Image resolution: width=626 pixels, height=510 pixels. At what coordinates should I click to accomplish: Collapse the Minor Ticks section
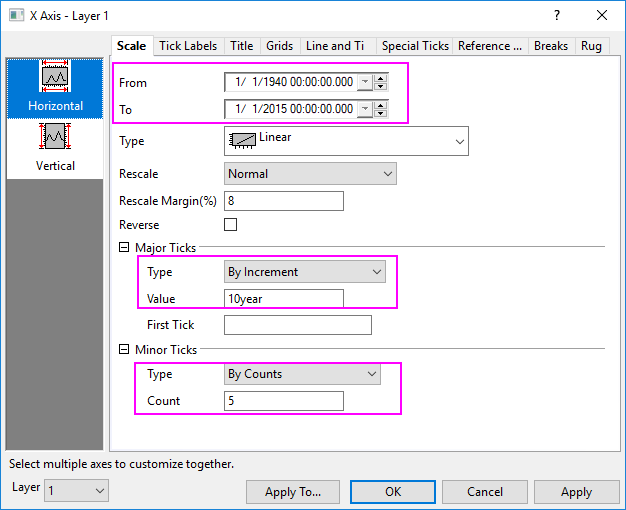click(124, 350)
